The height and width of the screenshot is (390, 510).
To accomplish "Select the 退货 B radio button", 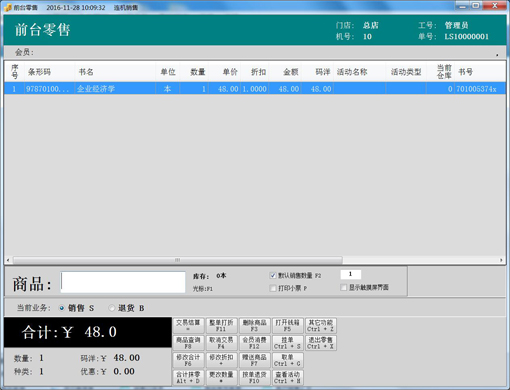I will [x=112, y=308].
